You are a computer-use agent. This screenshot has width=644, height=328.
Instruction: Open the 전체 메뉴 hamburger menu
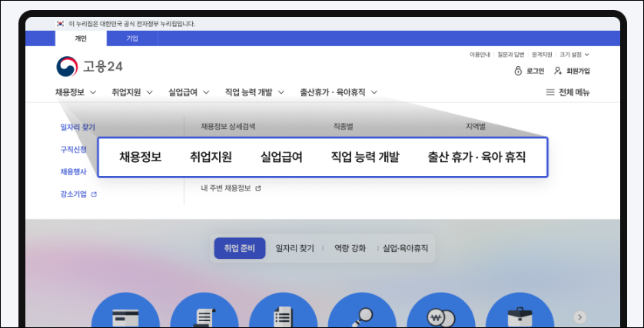568,92
